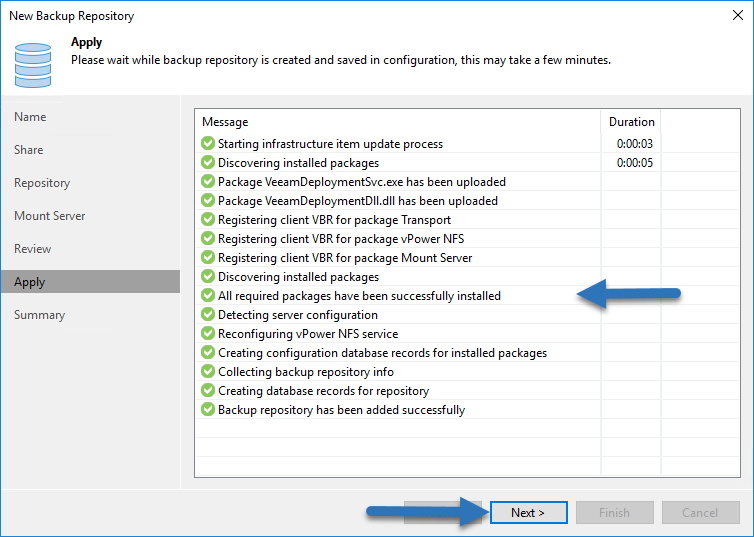Select 'All required packages have been successfully installed'

pos(359,296)
